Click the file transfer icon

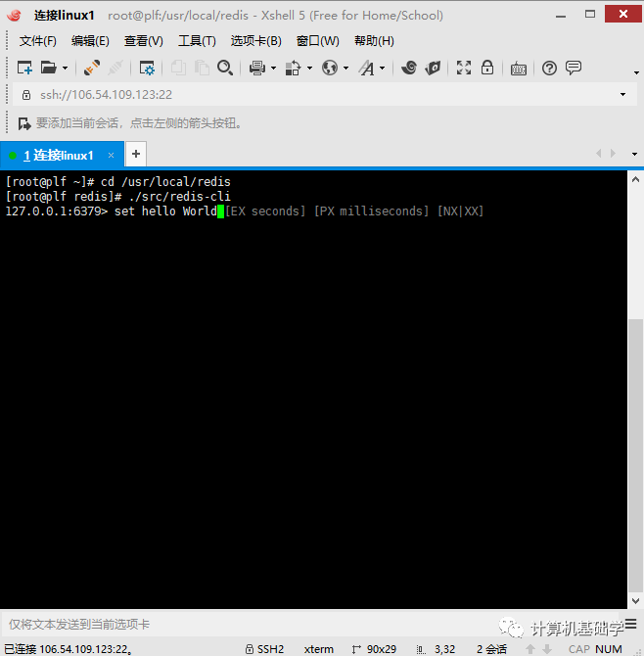[293, 68]
